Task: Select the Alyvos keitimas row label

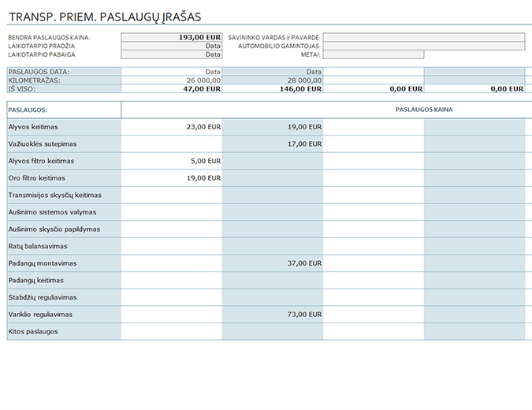Action: 64,127
